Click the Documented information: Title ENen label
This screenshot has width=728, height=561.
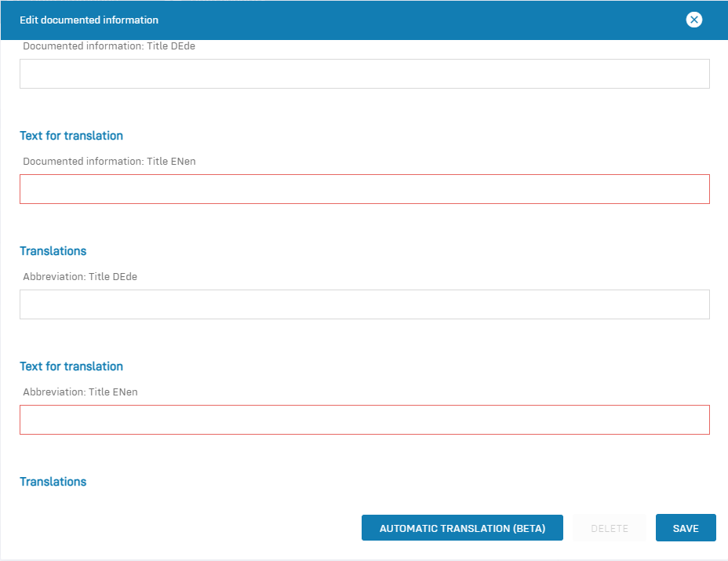point(109,162)
